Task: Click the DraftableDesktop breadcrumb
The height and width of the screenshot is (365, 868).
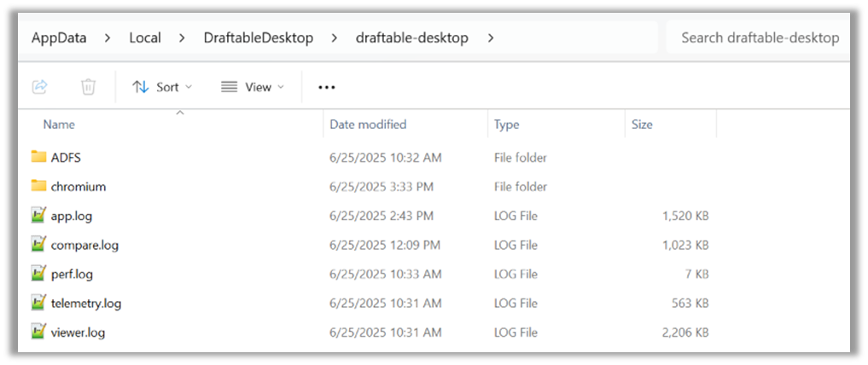Action: point(259,38)
